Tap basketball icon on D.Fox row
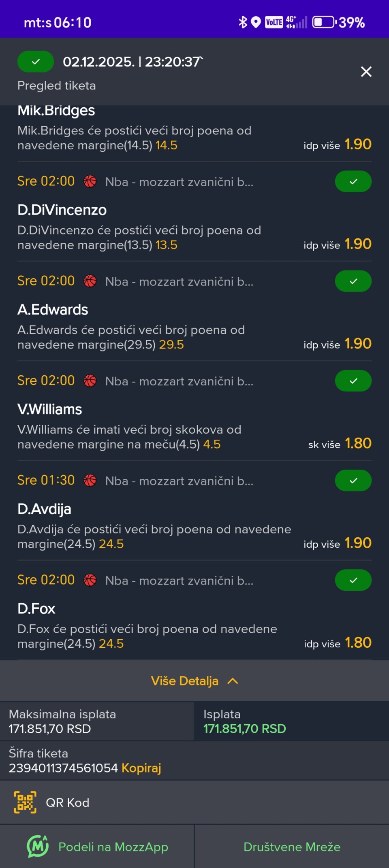The image size is (389, 868). (90, 580)
